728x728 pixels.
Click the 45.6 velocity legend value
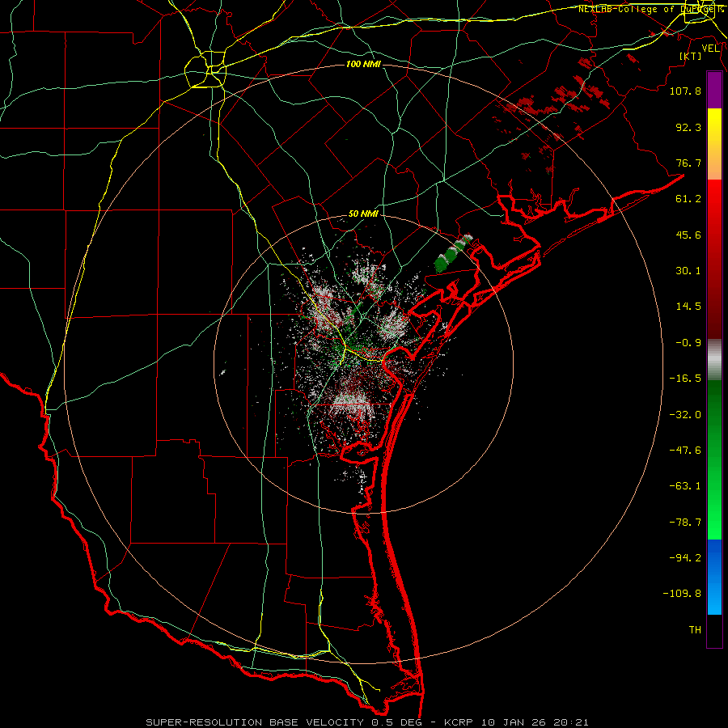[688, 235]
